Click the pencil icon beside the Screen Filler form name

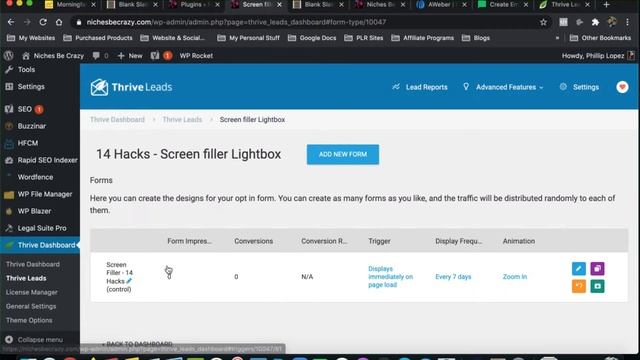tap(129, 281)
